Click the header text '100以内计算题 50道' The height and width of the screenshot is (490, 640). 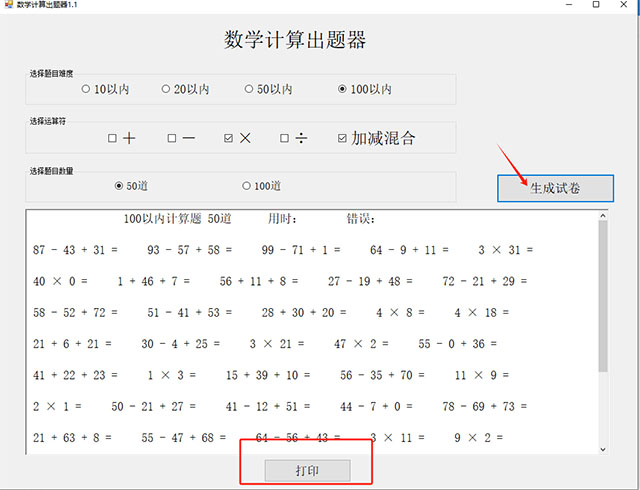[178, 219]
